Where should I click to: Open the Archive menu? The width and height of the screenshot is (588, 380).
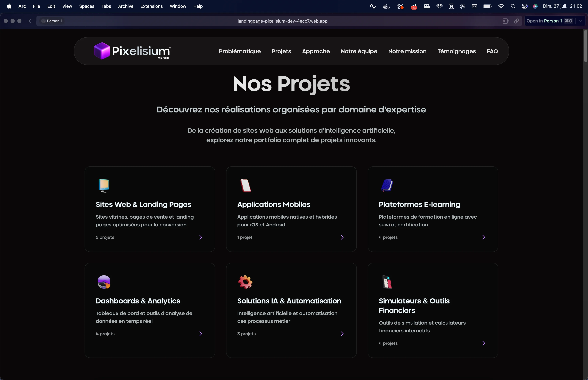click(126, 6)
